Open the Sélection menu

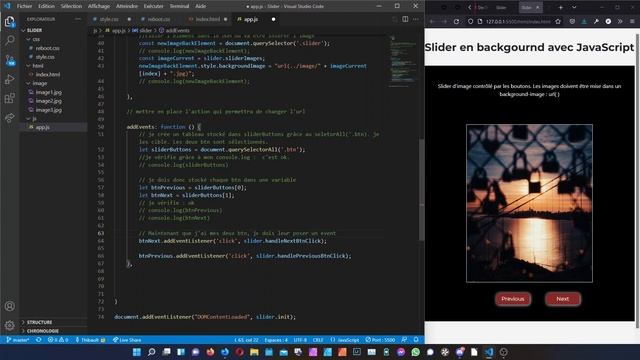coord(71,6)
